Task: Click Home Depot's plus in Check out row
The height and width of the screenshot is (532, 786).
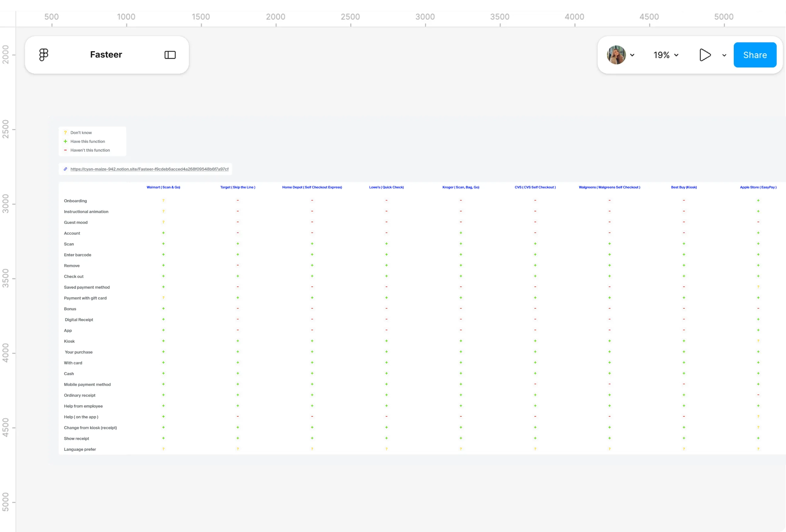Action: [x=312, y=276]
